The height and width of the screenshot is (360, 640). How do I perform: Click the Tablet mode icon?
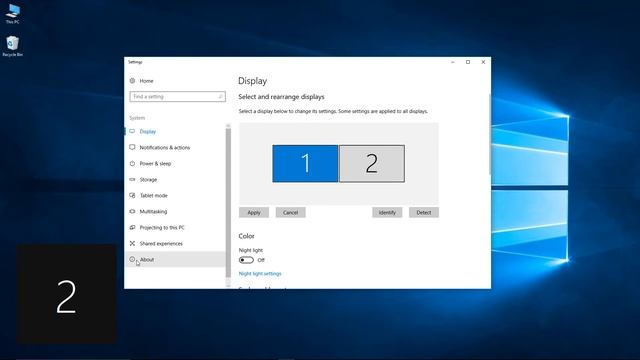(x=132, y=196)
